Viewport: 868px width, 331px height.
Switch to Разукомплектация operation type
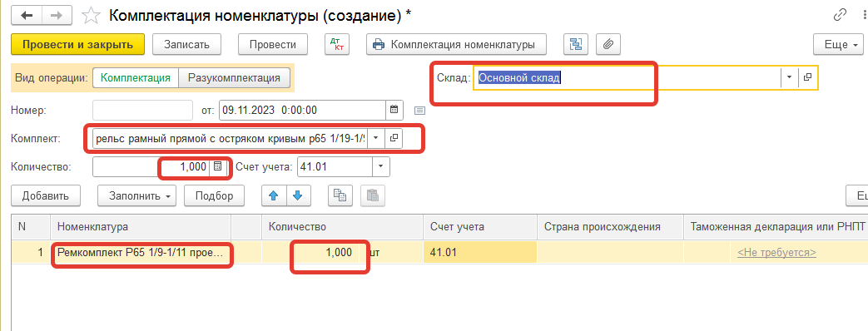234,78
